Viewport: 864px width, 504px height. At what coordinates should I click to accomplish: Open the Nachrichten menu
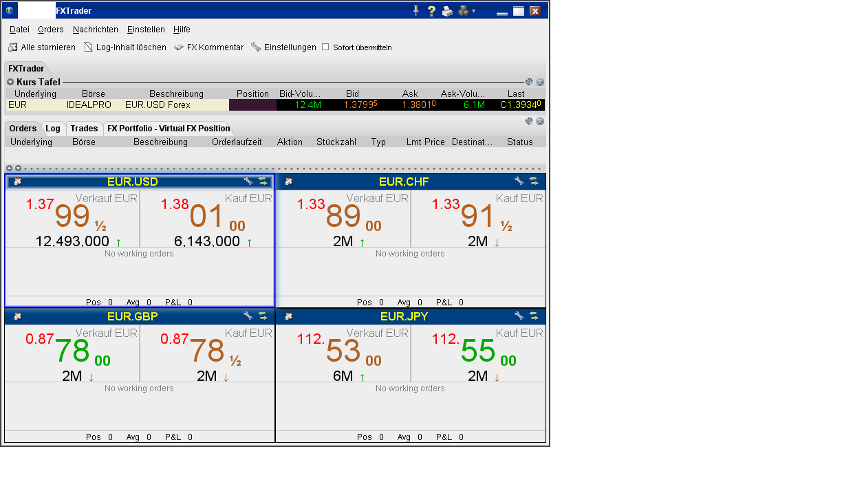coord(95,30)
